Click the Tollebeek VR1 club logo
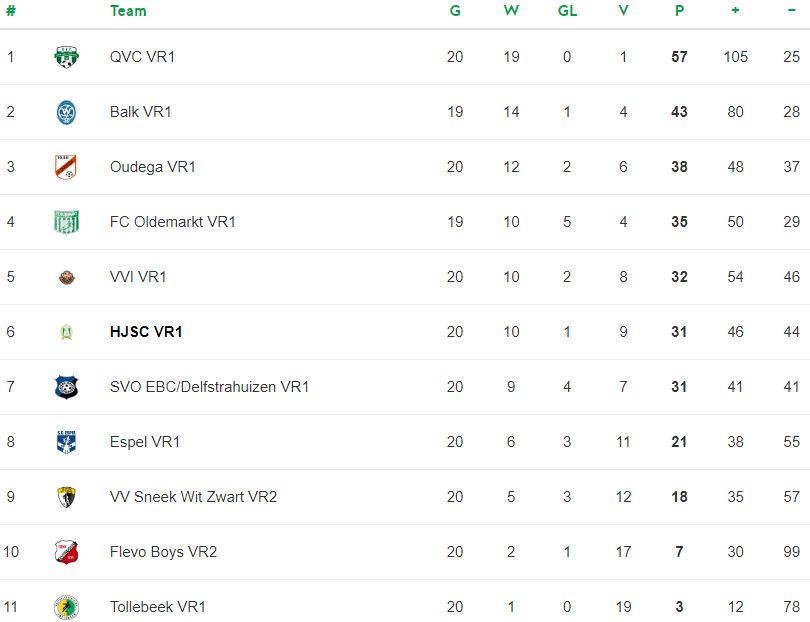This screenshot has height=622, width=810. coord(66,607)
